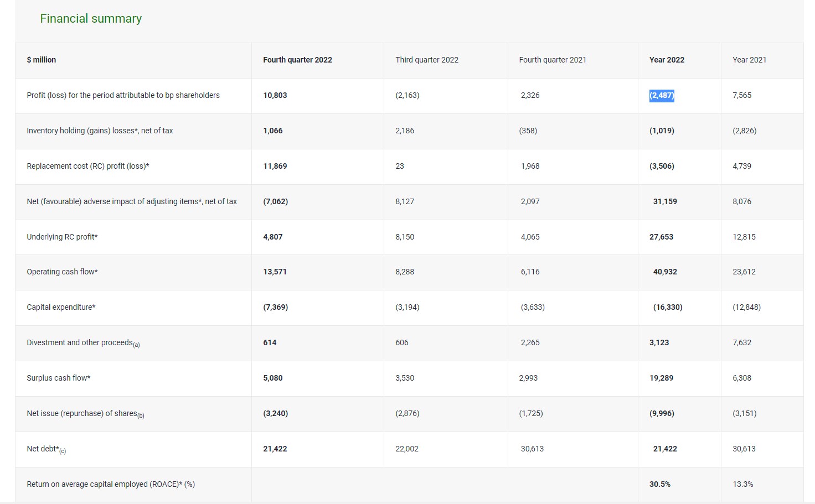The height and width of the screenshot is (504, 815).
Task: Click the Operating cash flow row label
Action: [62, 272]
